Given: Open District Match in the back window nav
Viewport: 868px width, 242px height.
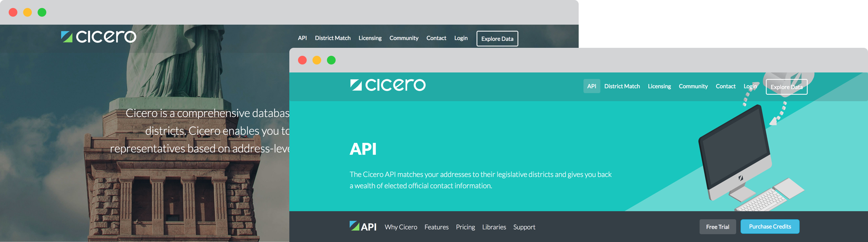Looking at the screenshot, I should pos(333,38).
